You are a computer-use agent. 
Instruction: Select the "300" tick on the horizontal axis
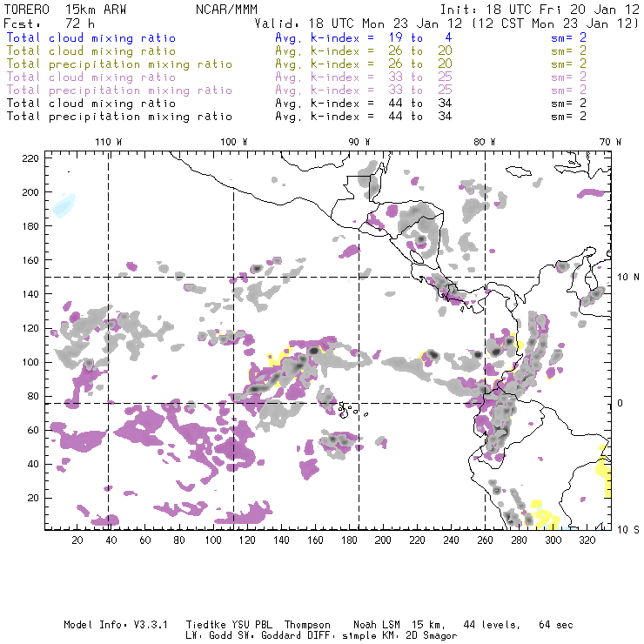coord(553,540)
